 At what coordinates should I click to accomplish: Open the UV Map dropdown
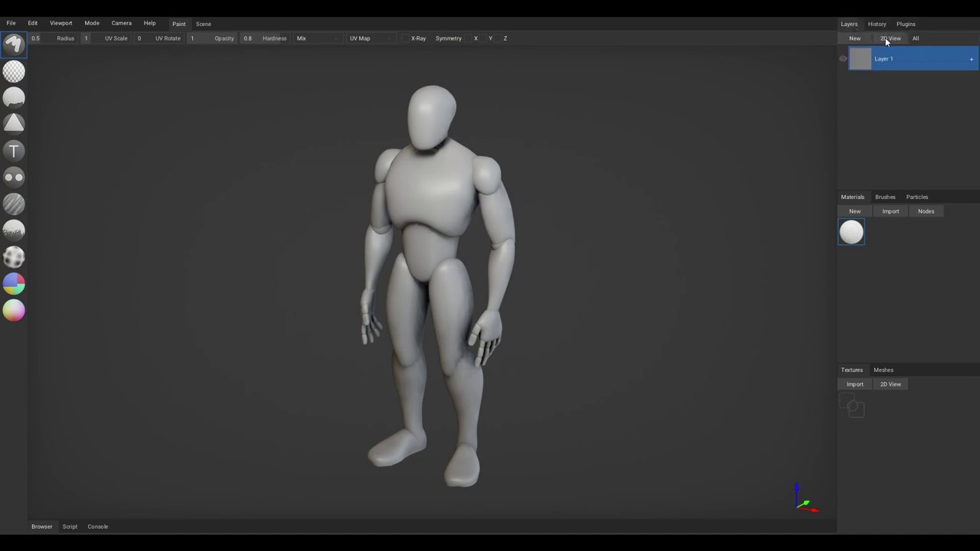[370, 38]
